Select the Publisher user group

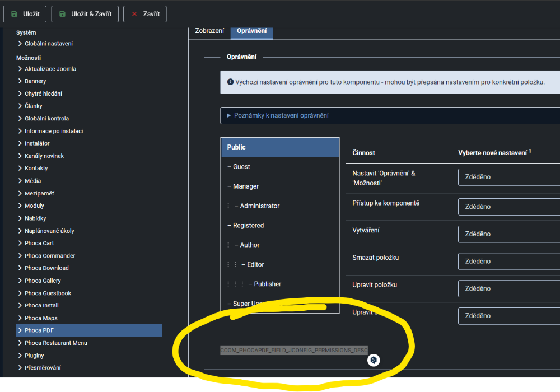pos(267,284)
